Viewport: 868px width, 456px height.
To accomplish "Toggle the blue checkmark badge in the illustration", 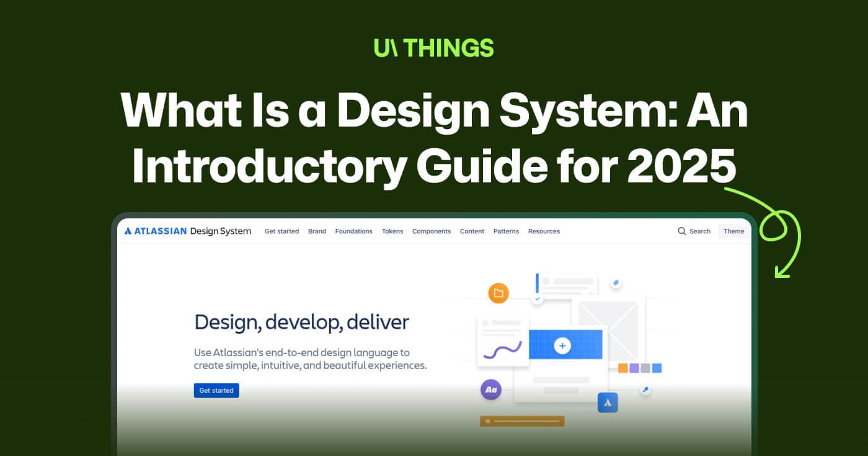I will (x=538, y=298).
